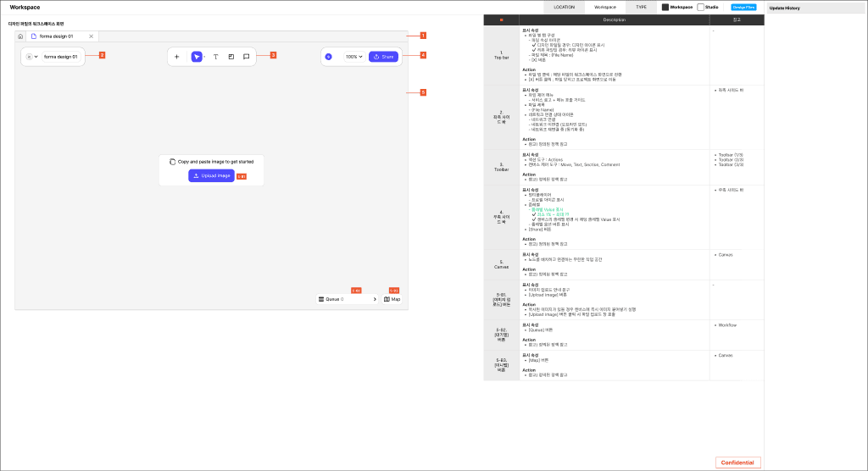Click the Confidential label

click(x=737, y=463)
